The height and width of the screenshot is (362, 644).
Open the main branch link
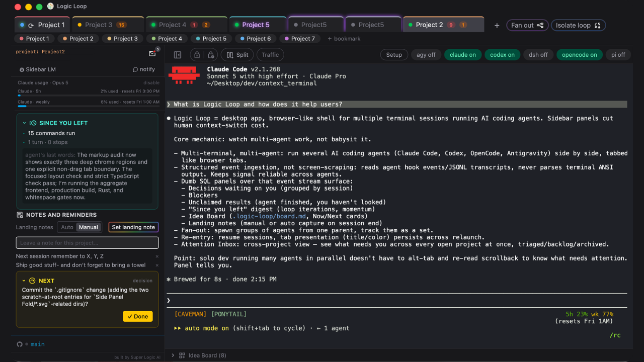(38, 344)
